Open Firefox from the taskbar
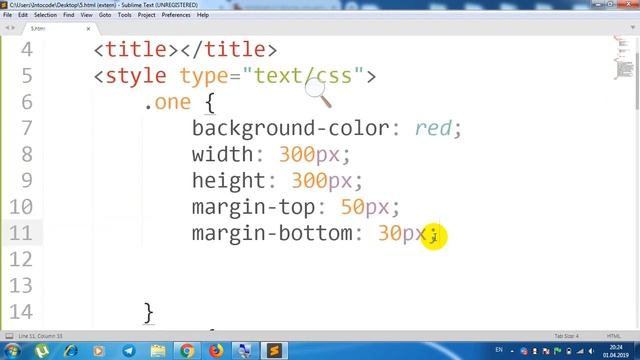Image resolution: width=640 pixels, height=360 pixels. [216, 351]
